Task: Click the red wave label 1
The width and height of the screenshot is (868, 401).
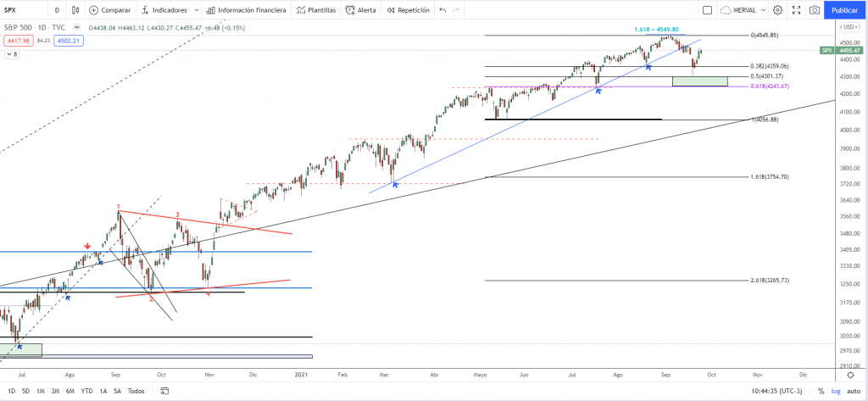Action: [x=119, y=205]
